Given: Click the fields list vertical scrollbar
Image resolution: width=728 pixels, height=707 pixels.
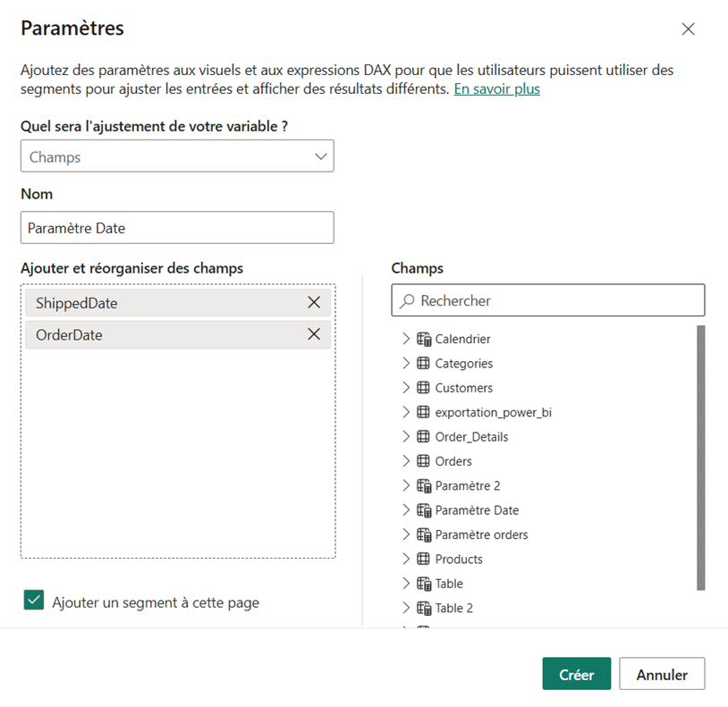Looking at the screenshot, I should pos(700,457).
